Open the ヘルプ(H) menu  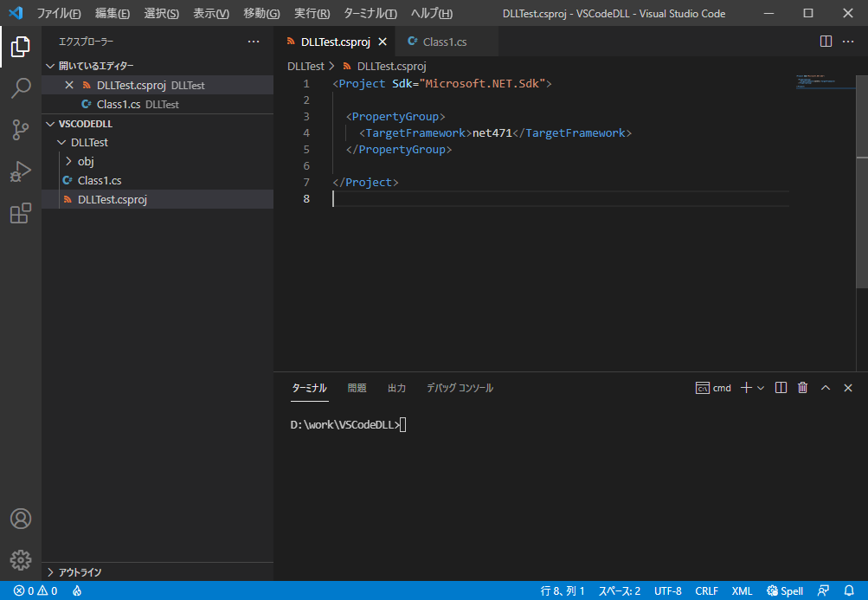(x=432, y=13)
